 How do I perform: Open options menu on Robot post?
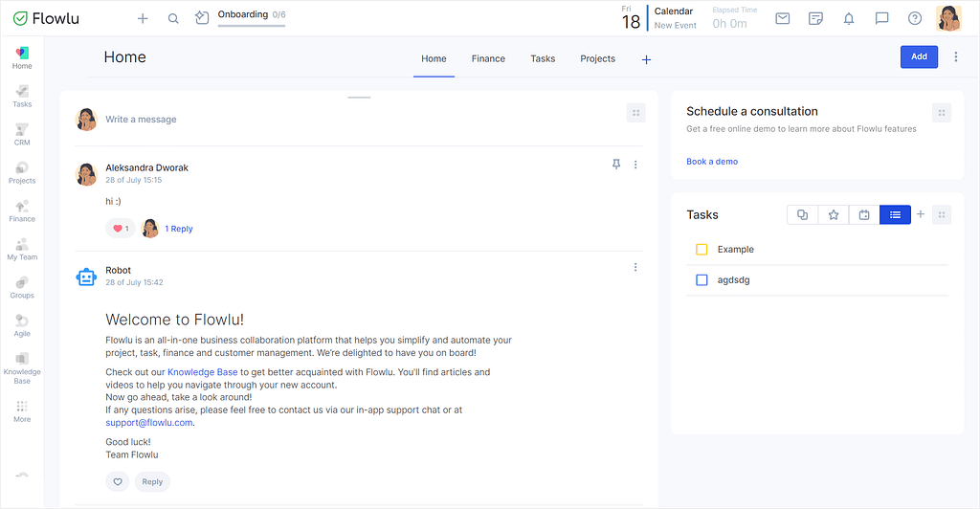(x=635, y=267)
